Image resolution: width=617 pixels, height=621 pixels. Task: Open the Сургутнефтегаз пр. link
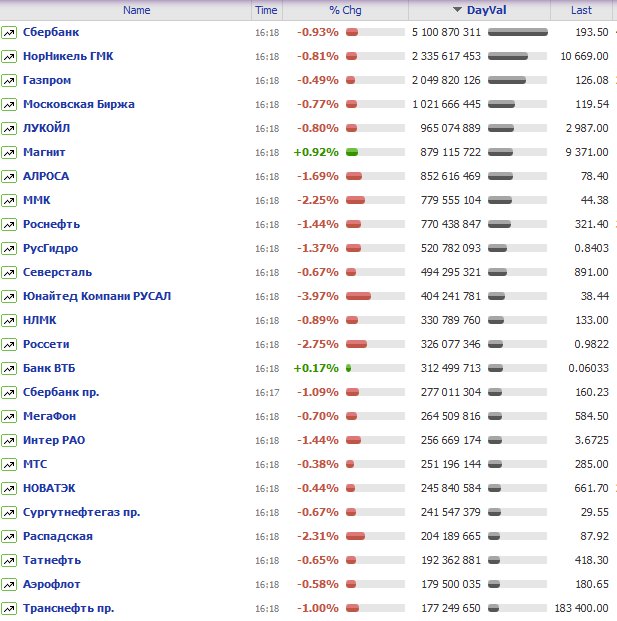point(81,512)
